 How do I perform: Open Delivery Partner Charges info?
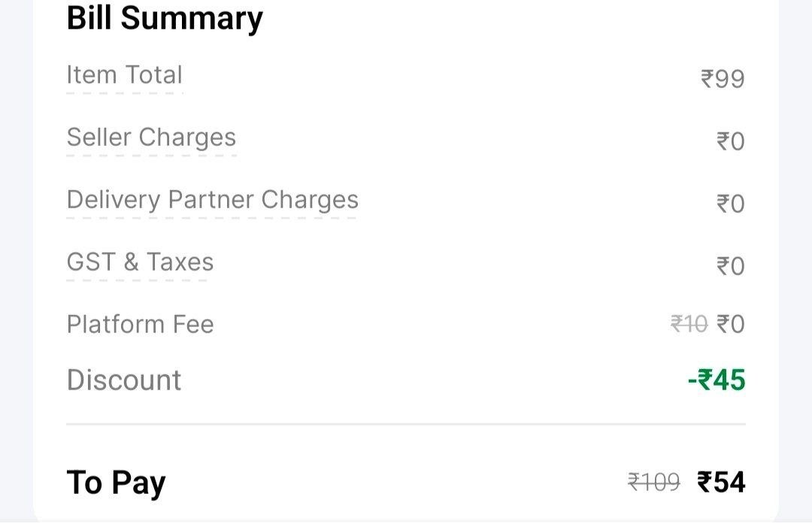click(212, 200)
